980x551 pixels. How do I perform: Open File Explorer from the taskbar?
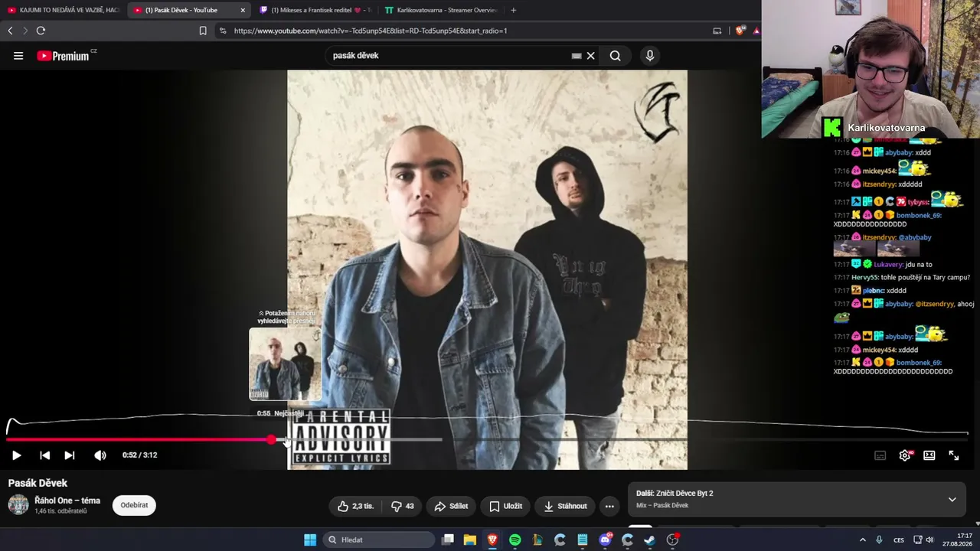470,540
